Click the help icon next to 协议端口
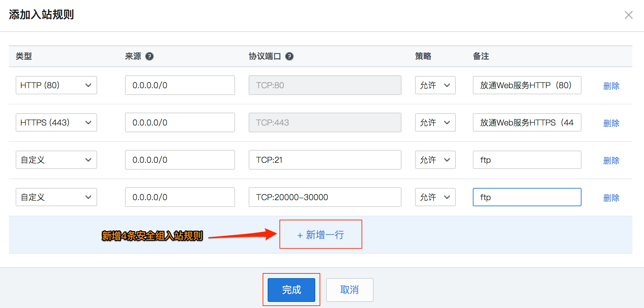This screenshot has width=644, height=308. [289, 56]
